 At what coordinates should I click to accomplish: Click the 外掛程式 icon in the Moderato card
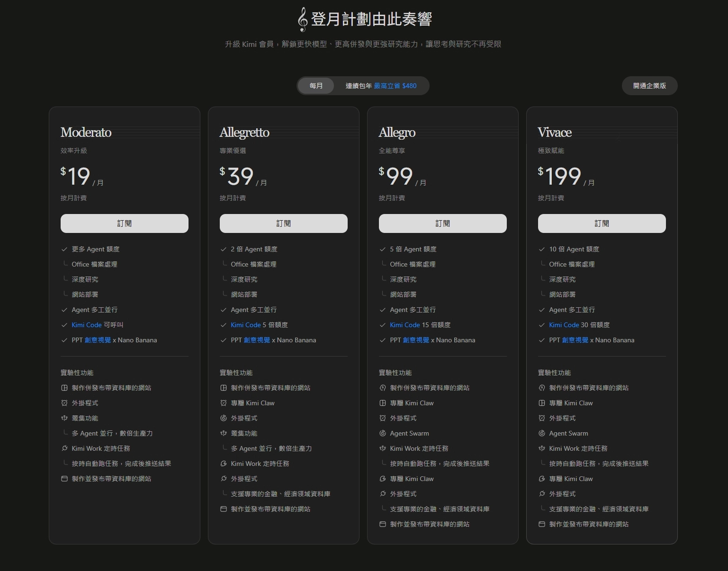tap(64, 403)
